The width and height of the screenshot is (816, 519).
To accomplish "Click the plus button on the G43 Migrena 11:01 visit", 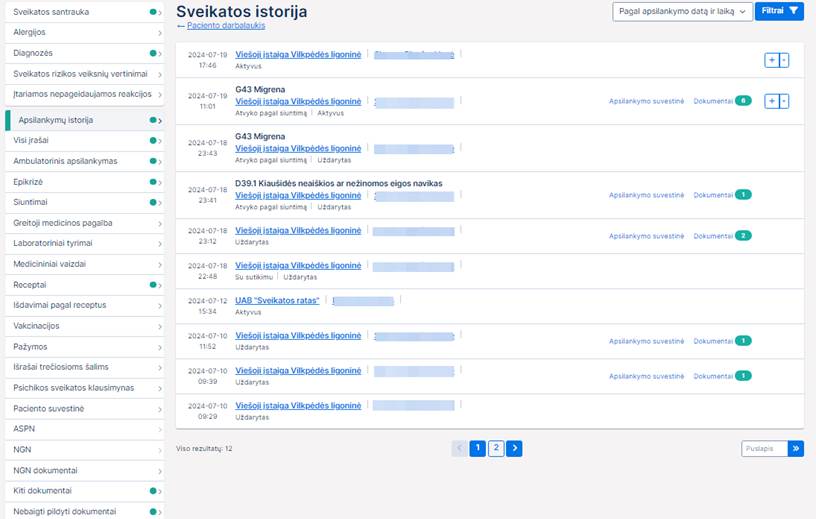I will 770,101.
